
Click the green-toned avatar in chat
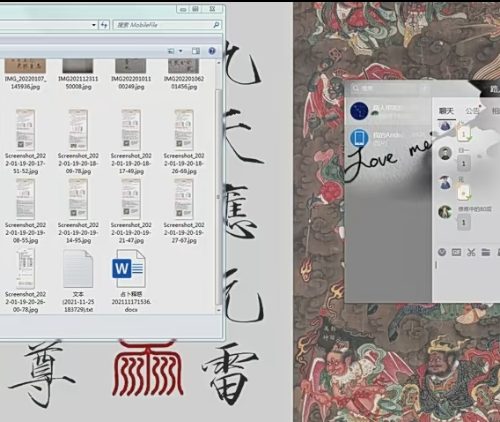coord(445,212)
